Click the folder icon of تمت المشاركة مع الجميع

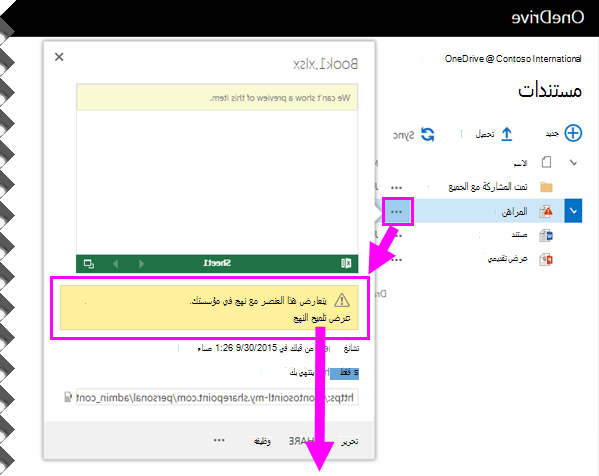(546, 187)
